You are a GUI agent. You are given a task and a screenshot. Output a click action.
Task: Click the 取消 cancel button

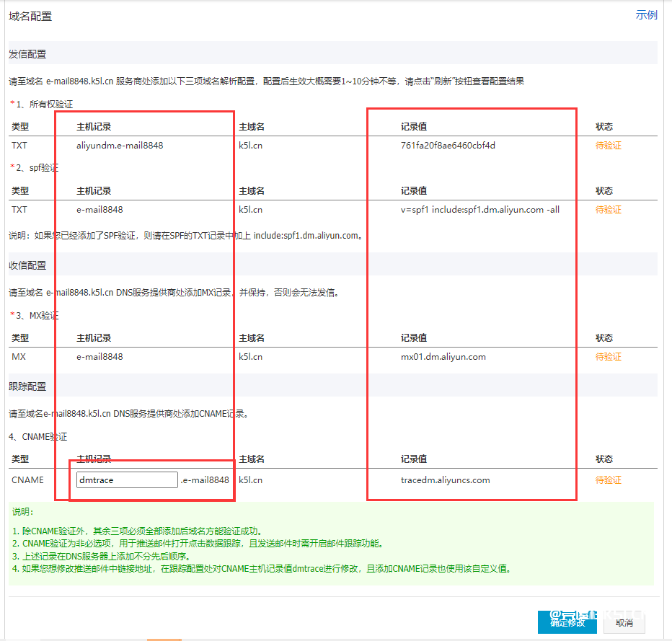pos(623,622)
